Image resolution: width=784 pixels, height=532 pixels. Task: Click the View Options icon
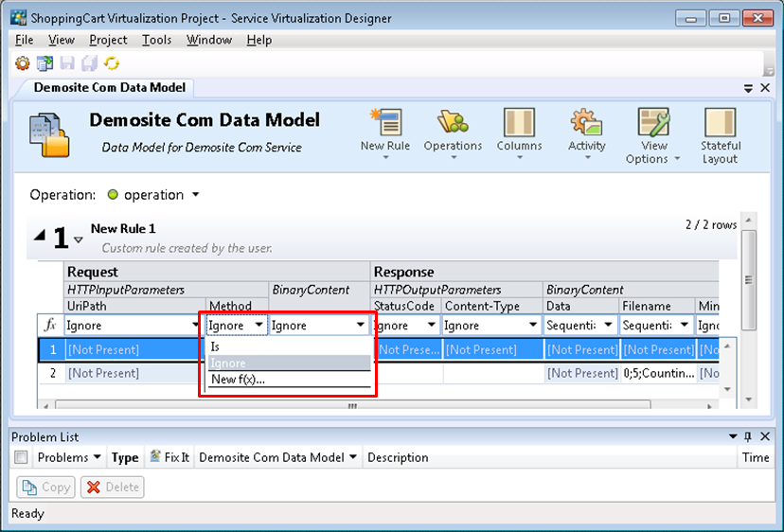point(653,125)
